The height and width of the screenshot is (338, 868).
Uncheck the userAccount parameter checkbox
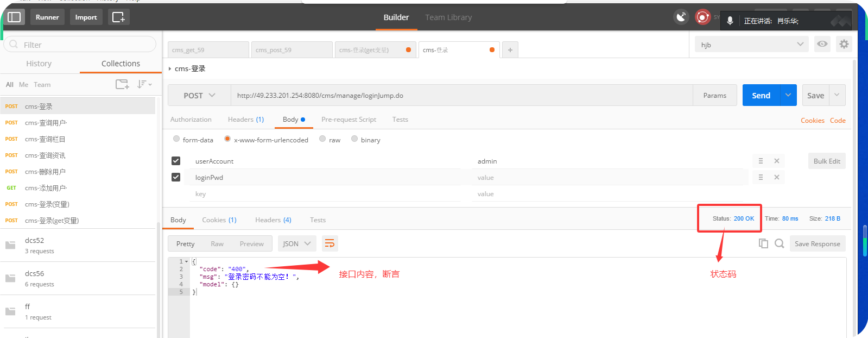click(176, 161)
